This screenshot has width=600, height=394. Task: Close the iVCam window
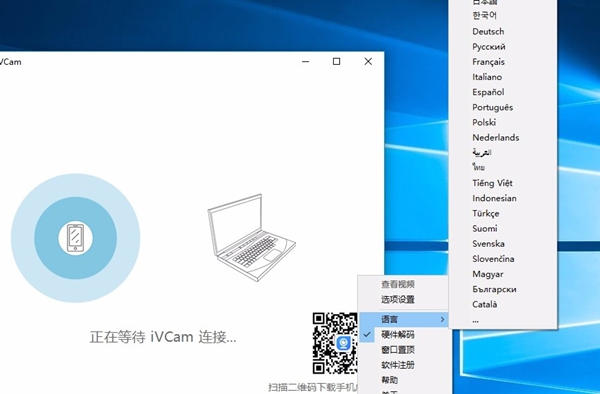(368, 62)
